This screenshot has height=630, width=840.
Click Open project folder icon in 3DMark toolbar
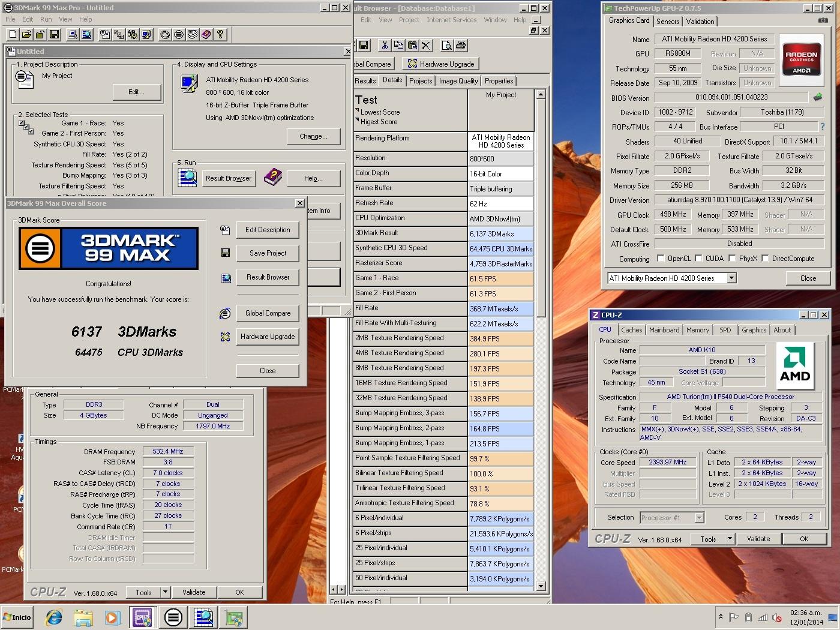pos(26,34)
